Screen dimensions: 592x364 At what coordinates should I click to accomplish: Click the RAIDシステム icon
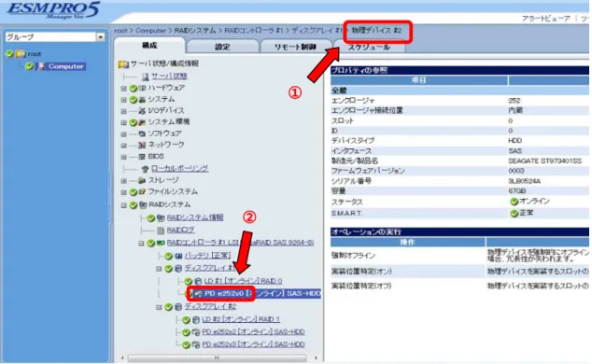(143, 204)
